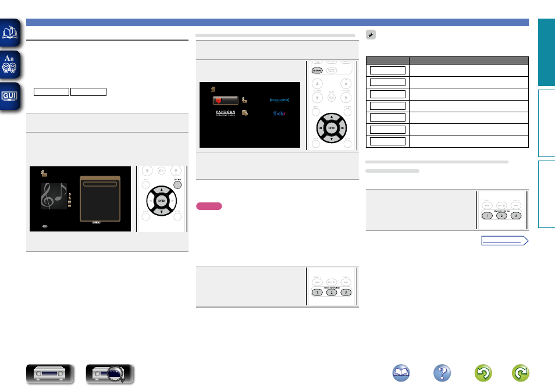
Task: Click ENTER on the remote beside the Pandora screen
Action: click(x=331, y=128)
